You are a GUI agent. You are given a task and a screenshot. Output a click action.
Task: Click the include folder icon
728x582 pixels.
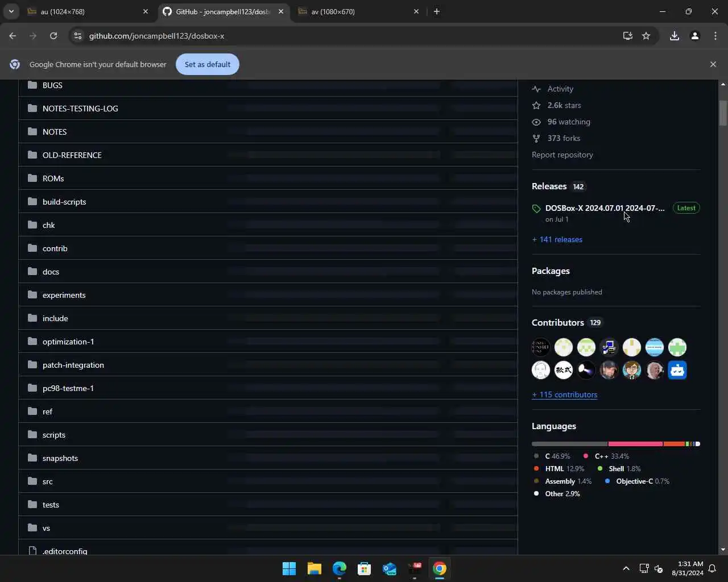tap(32, 318)
